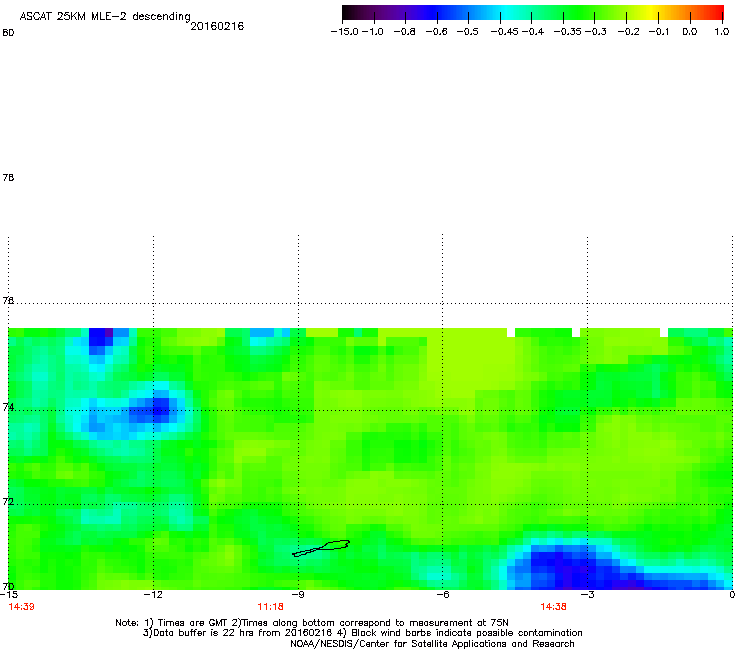Click the longitude label -12
740x650 pixels.
click(x=153, y=595)
